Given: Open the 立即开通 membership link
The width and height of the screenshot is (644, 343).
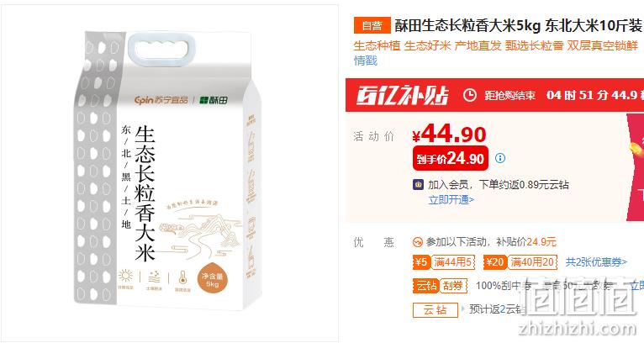Looking at the screenshot, I should coord(451,199).
